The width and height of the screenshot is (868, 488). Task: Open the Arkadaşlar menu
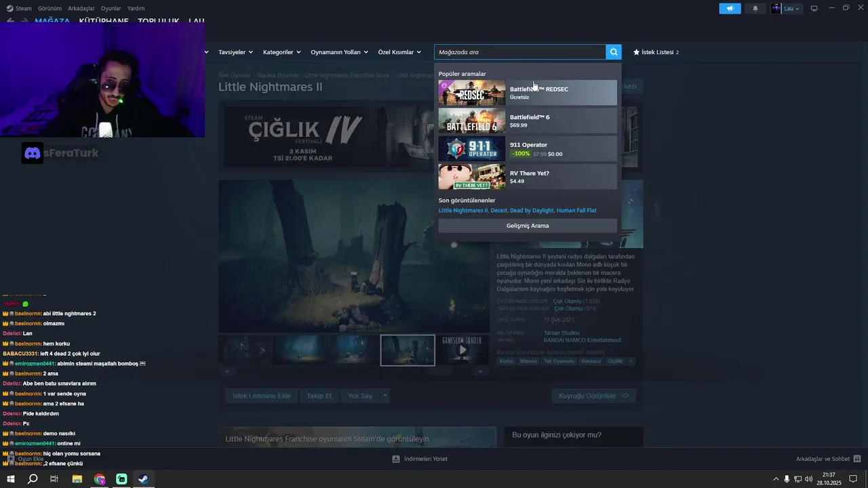[81, 8]
